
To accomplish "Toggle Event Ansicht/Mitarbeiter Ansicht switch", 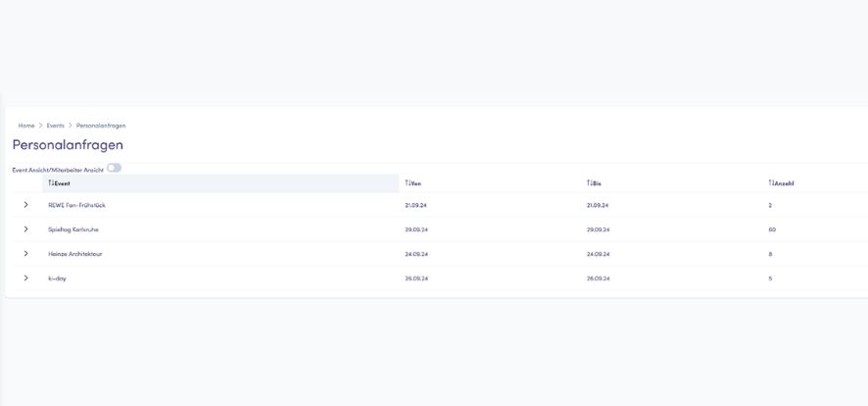I will [114, 169].
